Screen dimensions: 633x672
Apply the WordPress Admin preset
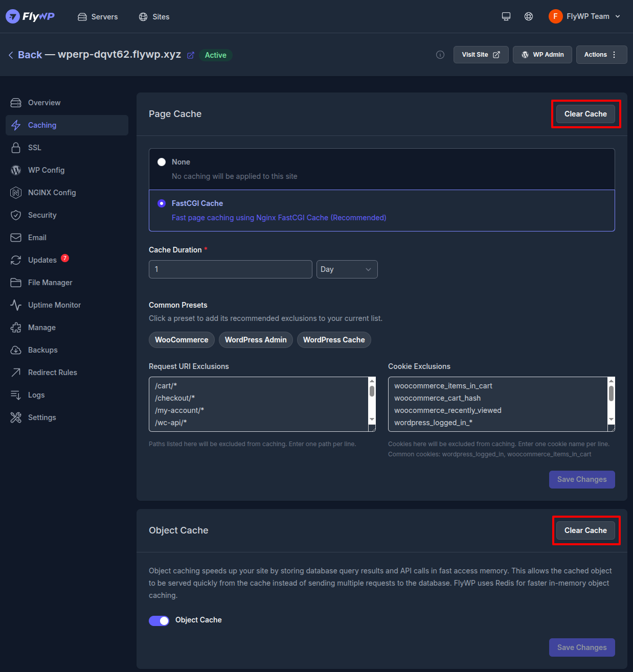point(256,340)
